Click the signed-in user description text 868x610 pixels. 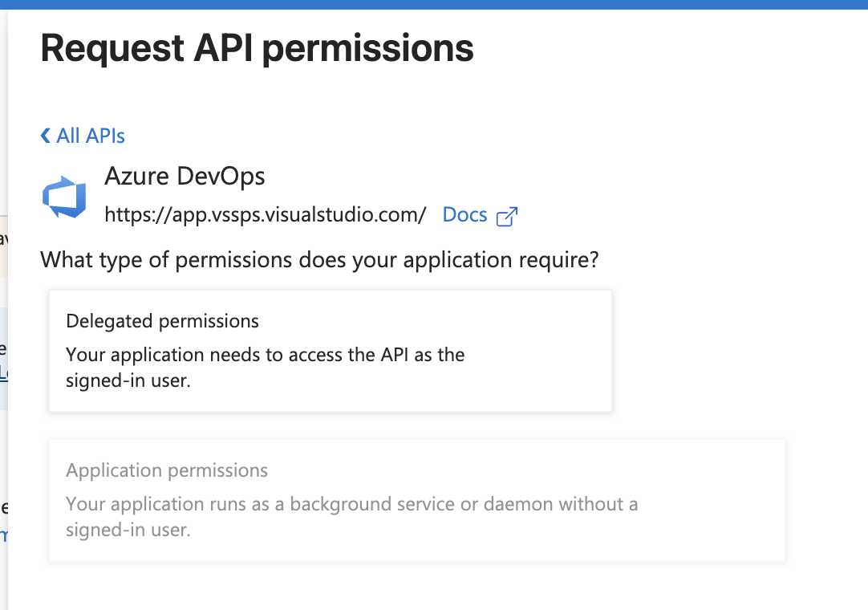point(265,367)
